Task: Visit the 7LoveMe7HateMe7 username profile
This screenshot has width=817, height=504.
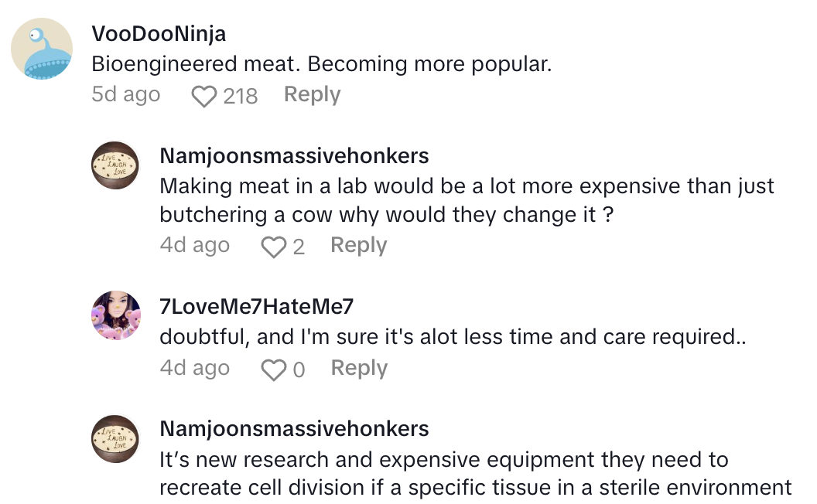Action: [257, 306]
